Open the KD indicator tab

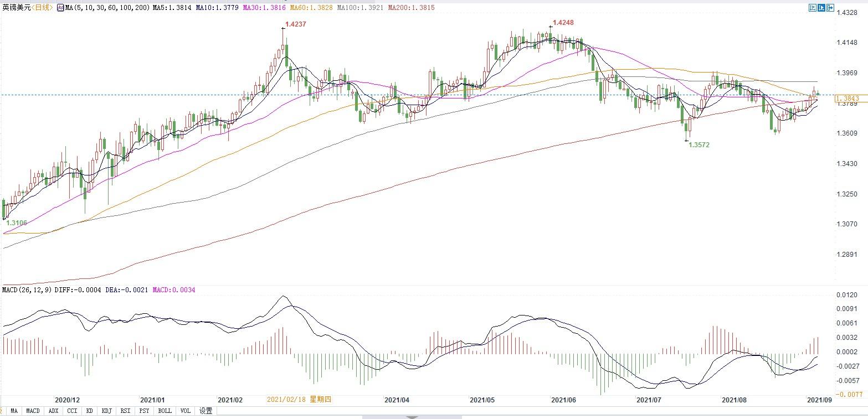[x=89, y=411]
